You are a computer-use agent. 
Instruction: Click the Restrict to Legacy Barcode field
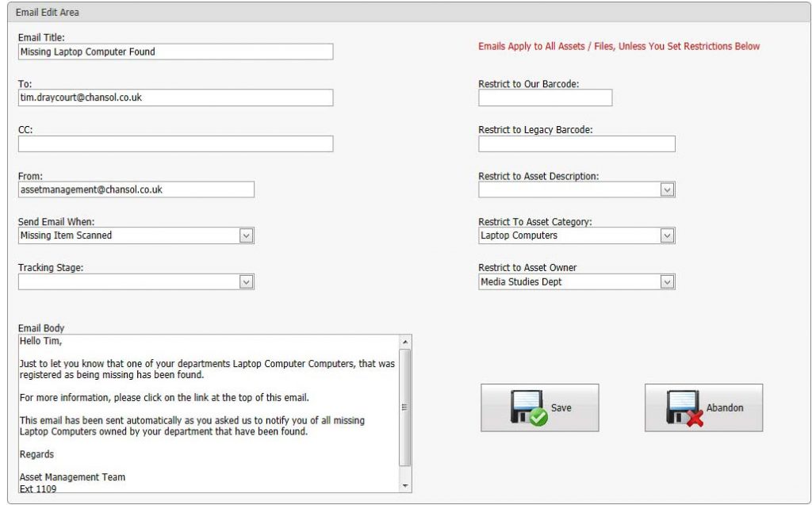576,143
